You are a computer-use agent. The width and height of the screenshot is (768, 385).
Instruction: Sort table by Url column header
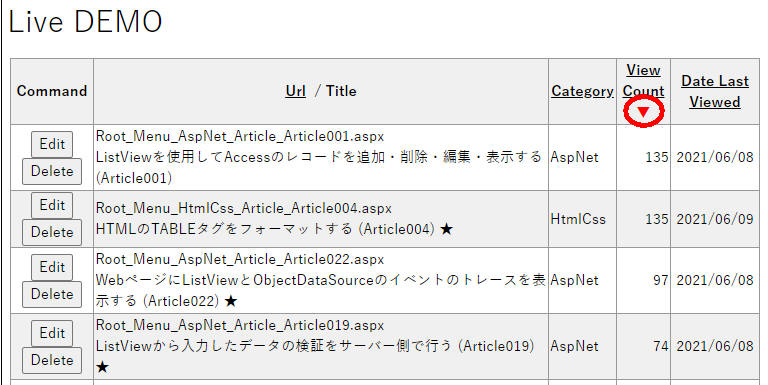[295, 91]
